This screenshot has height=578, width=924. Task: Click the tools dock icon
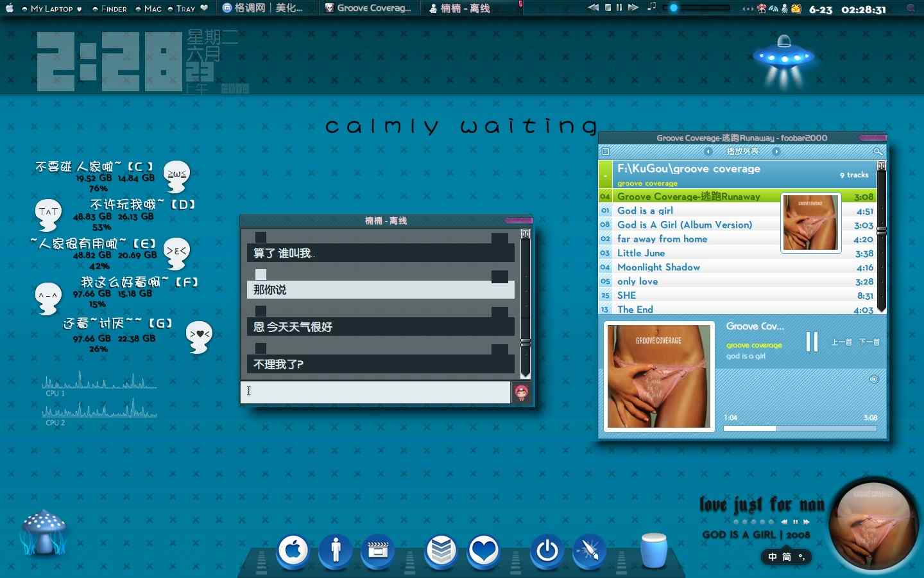[590, 551]
